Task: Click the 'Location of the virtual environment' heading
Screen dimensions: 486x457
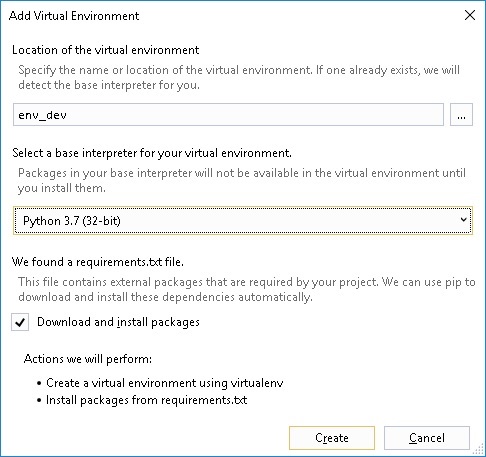Action: coord(106,50)
